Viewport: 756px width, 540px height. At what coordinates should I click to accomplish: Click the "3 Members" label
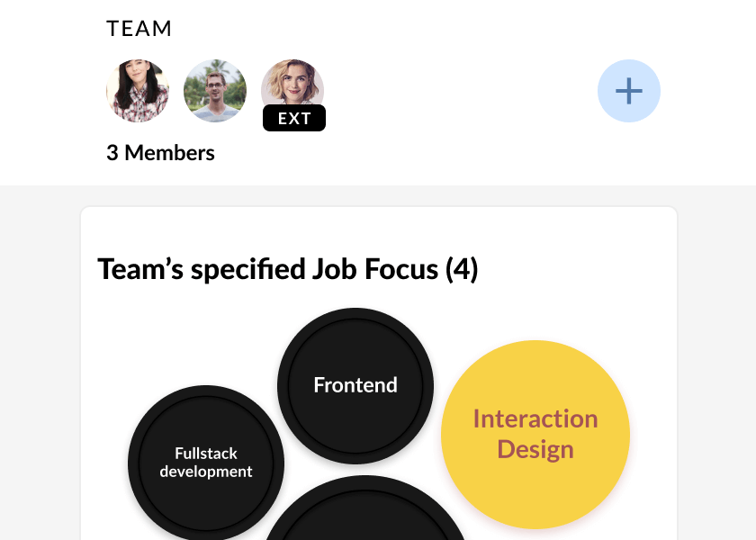pos(160,153)
